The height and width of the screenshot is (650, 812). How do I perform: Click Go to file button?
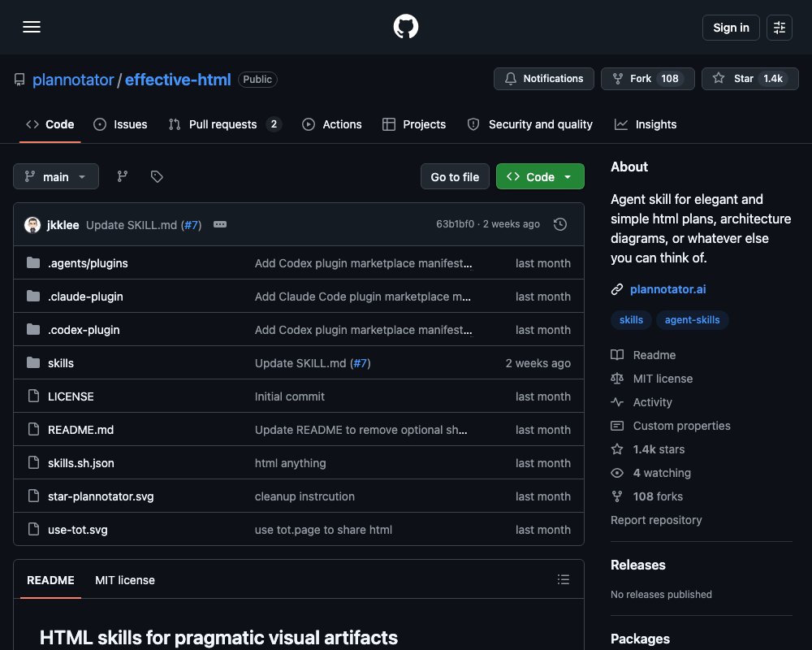click(455, 177)
